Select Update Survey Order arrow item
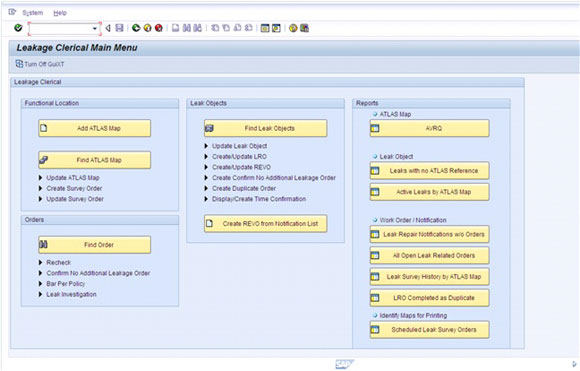This screenshot has width=580, height=371. pos(71,199)
